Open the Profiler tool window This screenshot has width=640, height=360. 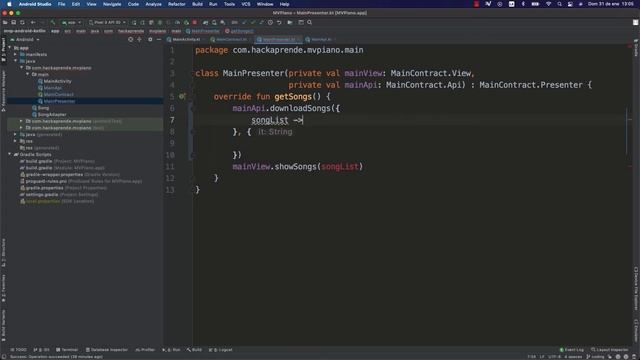[x=145, y=350]
